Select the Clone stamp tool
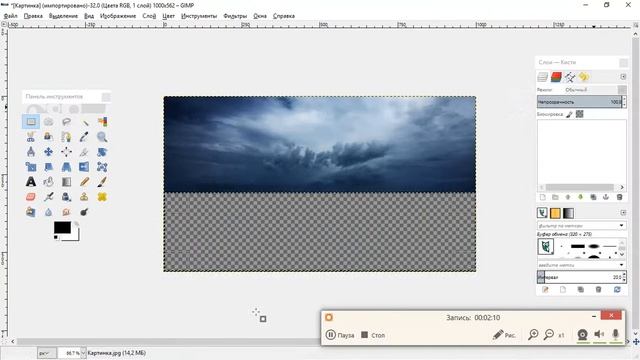This screenshot has height=360, width=640. (84, 197)
